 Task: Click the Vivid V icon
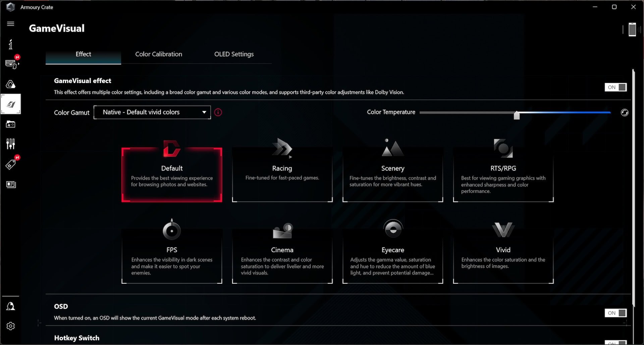[x=503, y=230]
